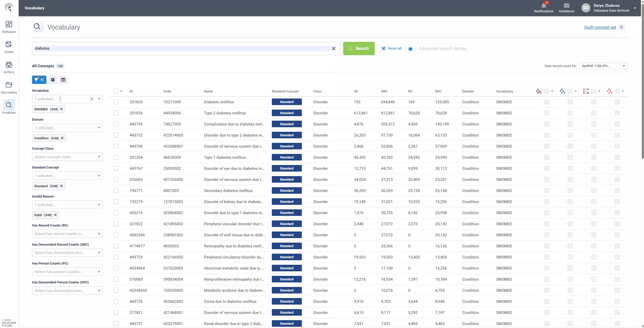
Task: Open the Domain filter dropdown
Action: click(x=67, y=128)
